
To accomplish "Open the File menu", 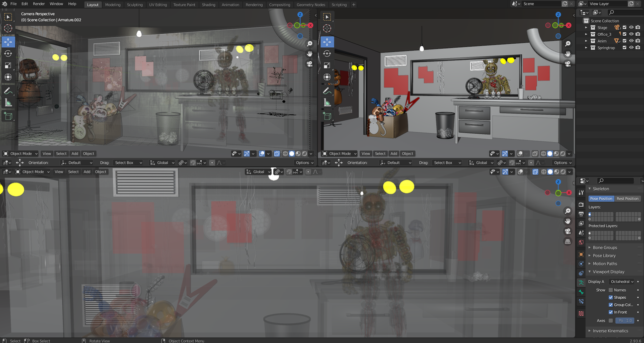I will pyautogui.click(x=14, y=4).
